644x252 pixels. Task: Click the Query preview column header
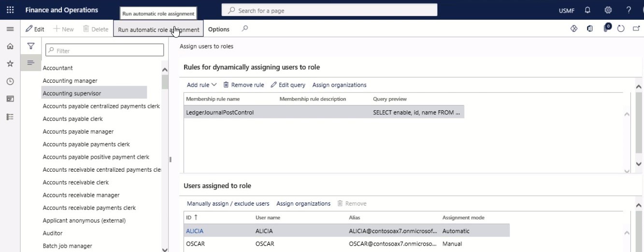pos(390,99)
